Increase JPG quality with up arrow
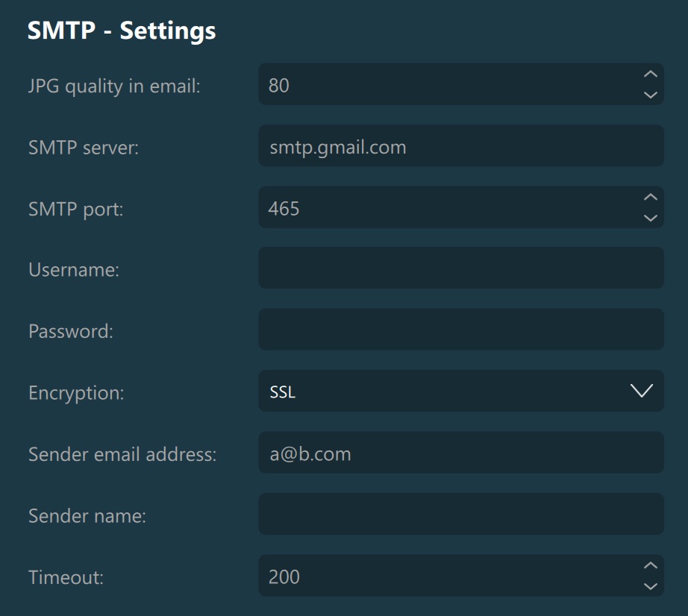This screenshot has width=688, height=616. 650,74
